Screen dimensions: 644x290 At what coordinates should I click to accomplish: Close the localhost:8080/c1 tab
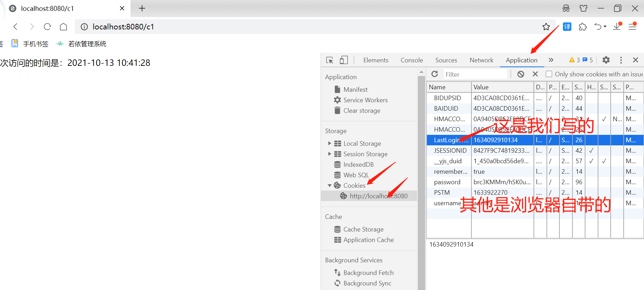tap(122, 8)
